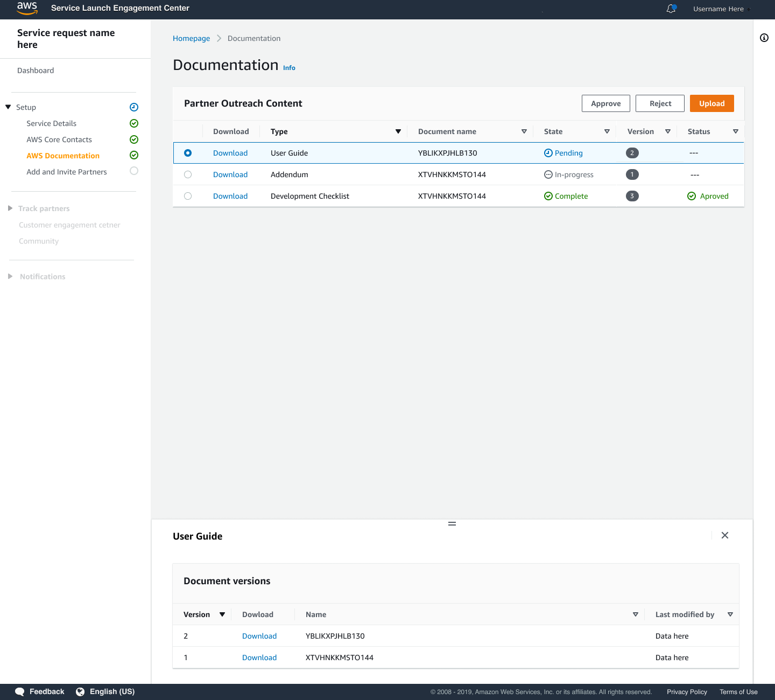This screenshot has width=775, height=700.
Task: Click the Setup in-progress clock icon
Action: [134, 107]
